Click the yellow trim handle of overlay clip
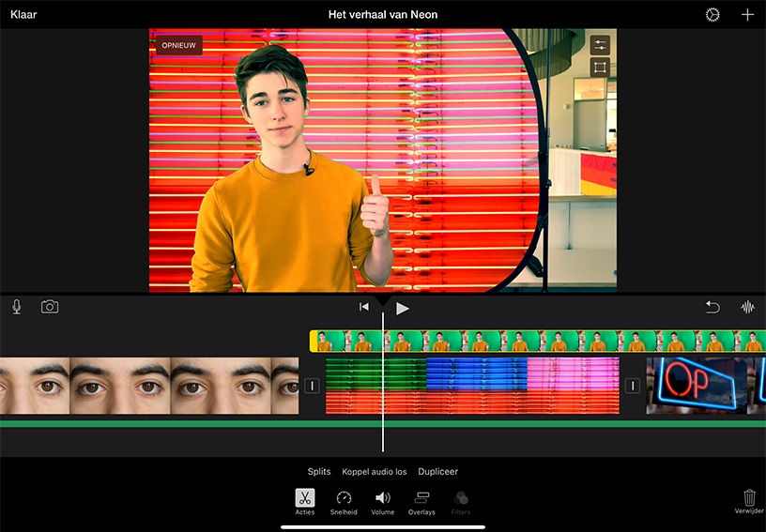Screen dimensions: 766x532 coord(314,342)
